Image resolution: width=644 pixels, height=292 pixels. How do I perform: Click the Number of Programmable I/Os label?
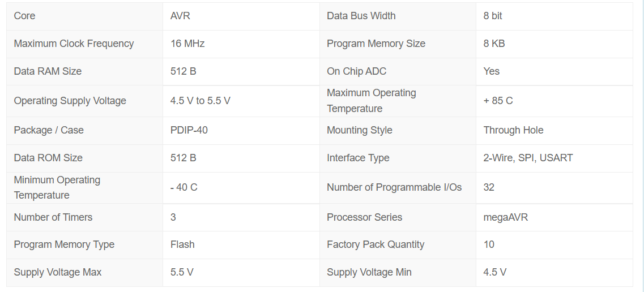click(x=394, y=187)
